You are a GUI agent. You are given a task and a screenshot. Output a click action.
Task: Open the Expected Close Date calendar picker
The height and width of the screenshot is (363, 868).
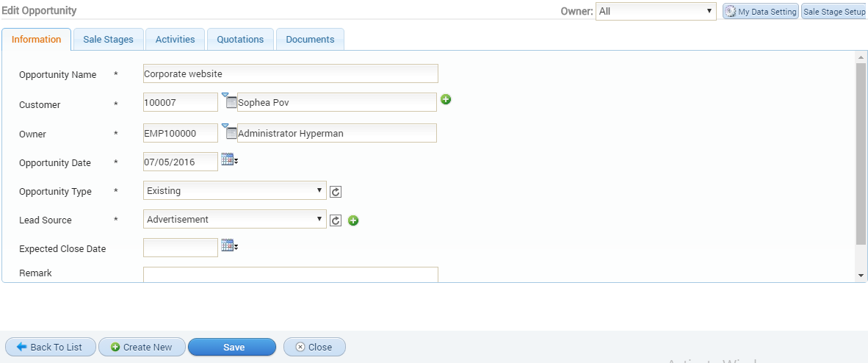click(230, 245)
